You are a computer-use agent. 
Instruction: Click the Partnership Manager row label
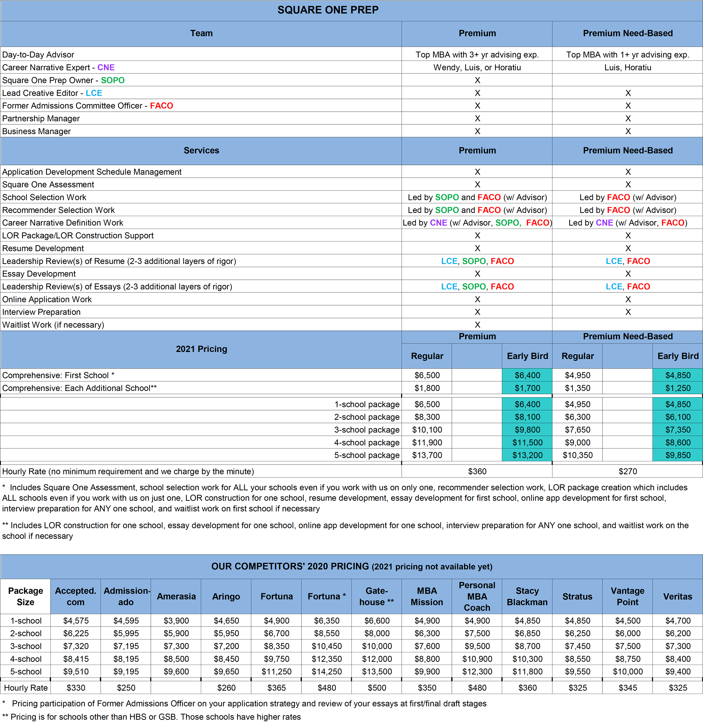[41, 118]
